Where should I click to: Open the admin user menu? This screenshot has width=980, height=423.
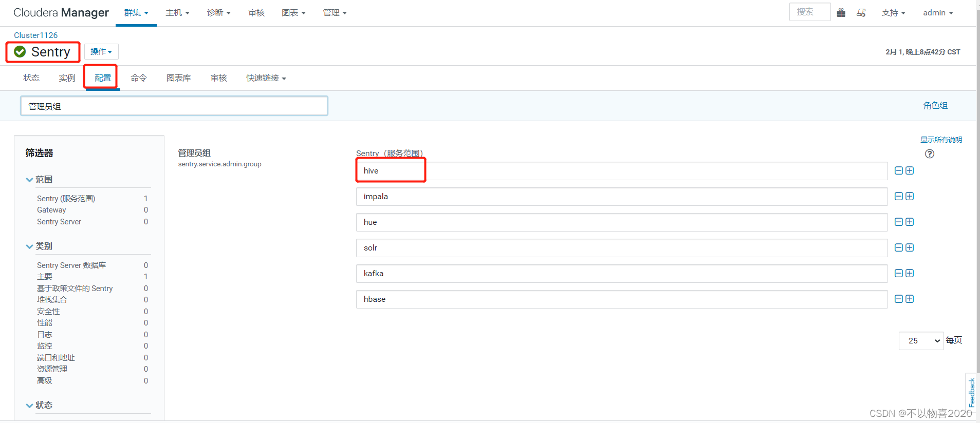point(938,13)
